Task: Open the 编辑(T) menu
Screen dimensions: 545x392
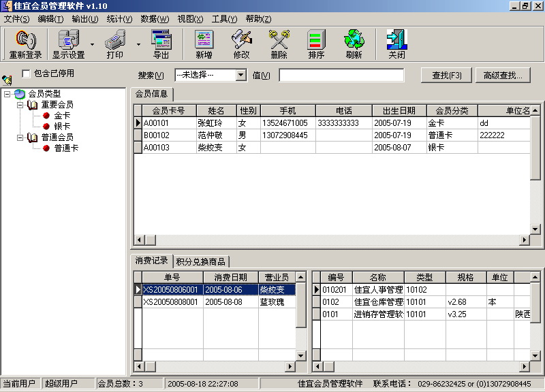Action: (50, 19)
